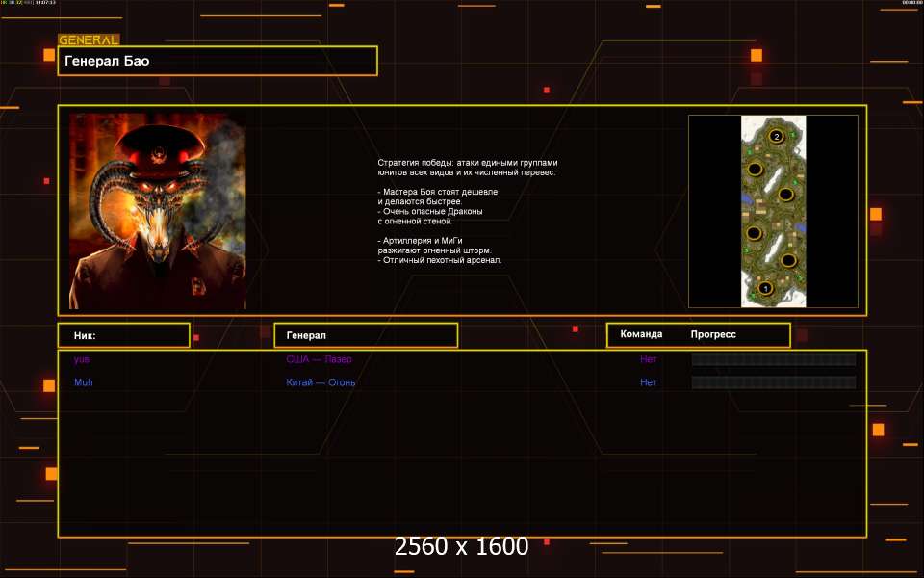Screen dimensions: 924x578
Task: Click the team value Нет for yus
Action: click(x=649, y=359)
